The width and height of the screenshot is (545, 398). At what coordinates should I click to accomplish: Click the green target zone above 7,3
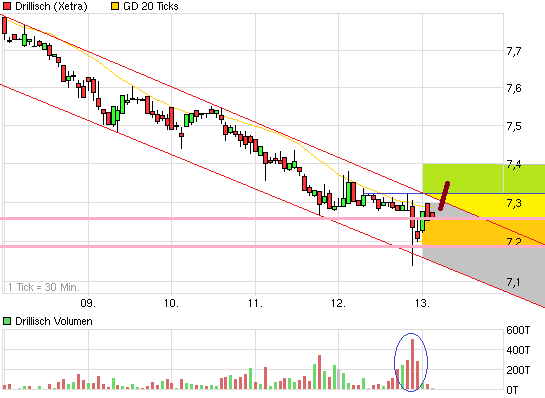tap(483, 178)
